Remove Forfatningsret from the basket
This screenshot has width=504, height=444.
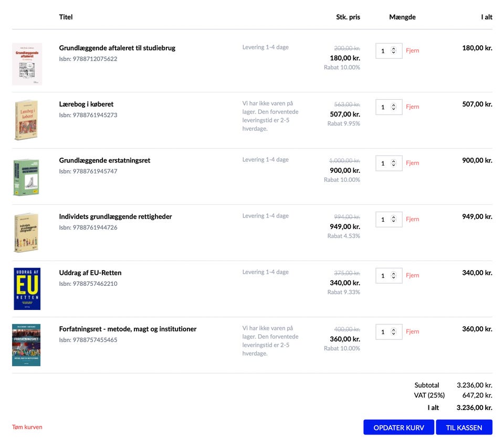click(413, 332)
